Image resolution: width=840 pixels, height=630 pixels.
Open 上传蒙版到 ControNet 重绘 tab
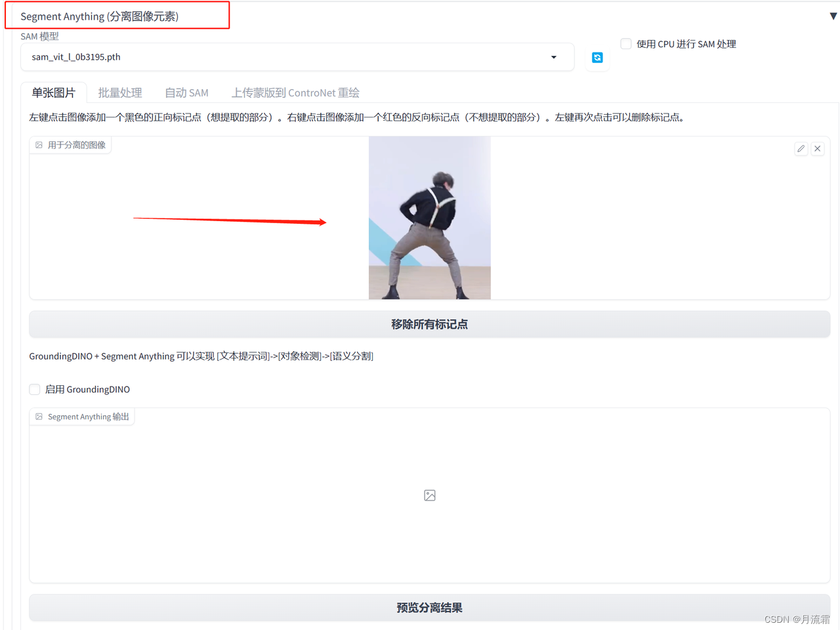coord(295,93)
